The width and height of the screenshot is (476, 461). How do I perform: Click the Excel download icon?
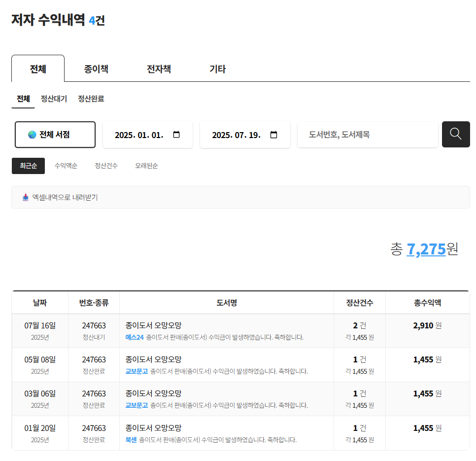[25, 197]
